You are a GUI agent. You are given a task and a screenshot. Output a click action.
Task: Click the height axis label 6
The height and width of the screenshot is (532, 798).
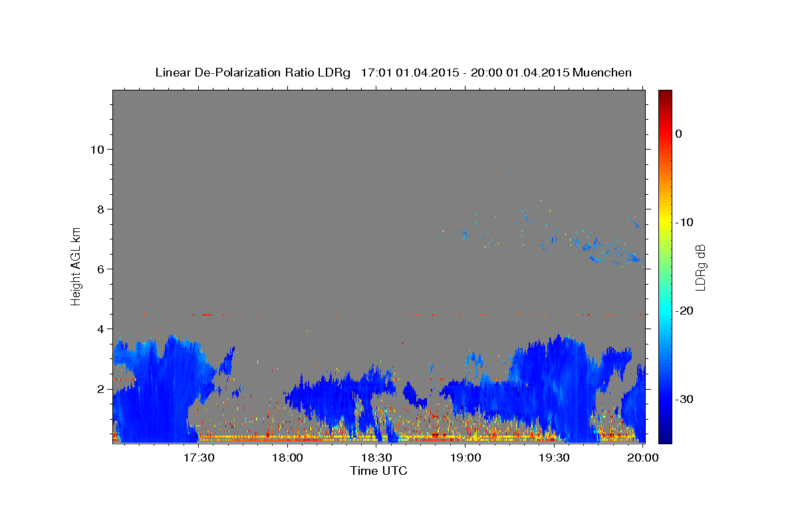point(100,269)
